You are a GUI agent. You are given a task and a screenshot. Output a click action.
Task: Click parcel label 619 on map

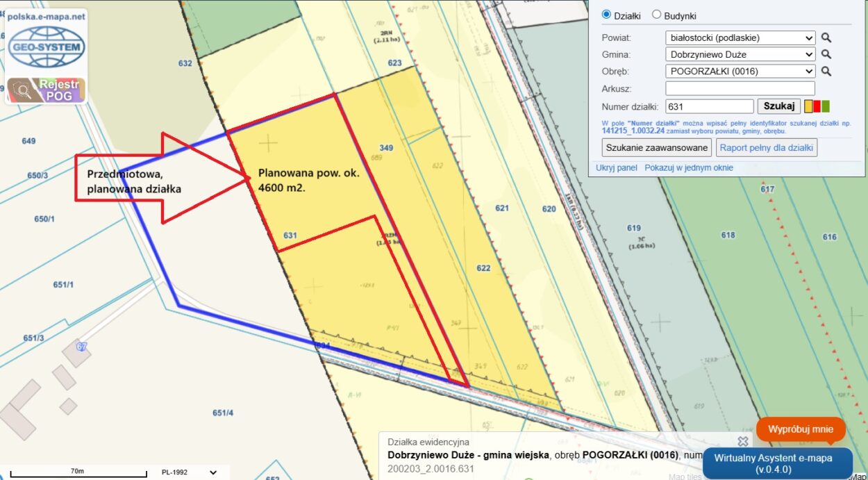633,228
